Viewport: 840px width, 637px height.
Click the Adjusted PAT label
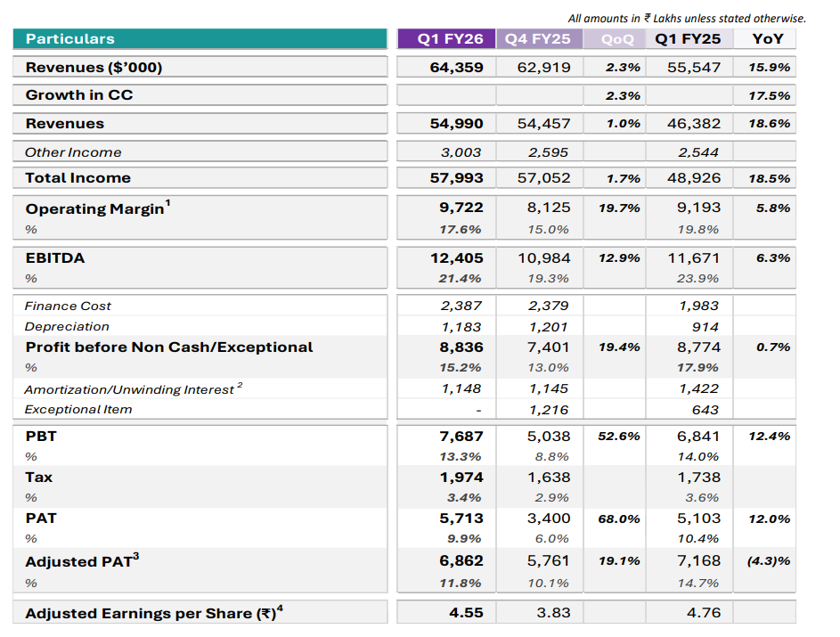[x=82, y=561]
